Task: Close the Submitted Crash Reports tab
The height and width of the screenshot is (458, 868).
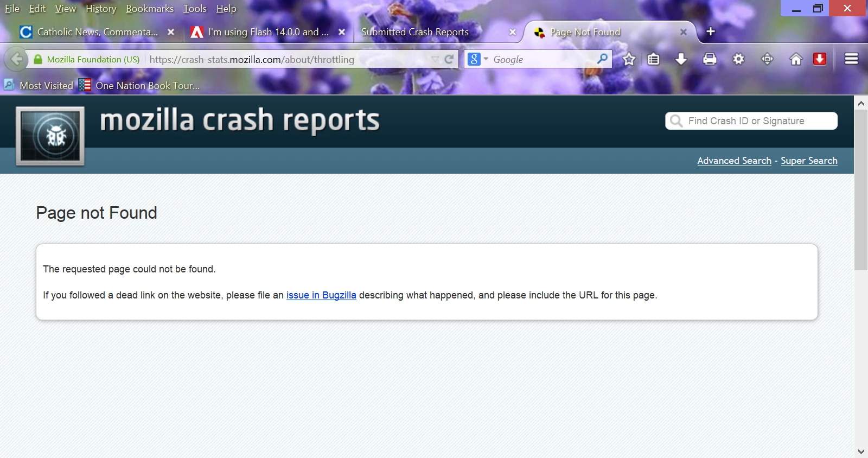Action: click(512, 32)
